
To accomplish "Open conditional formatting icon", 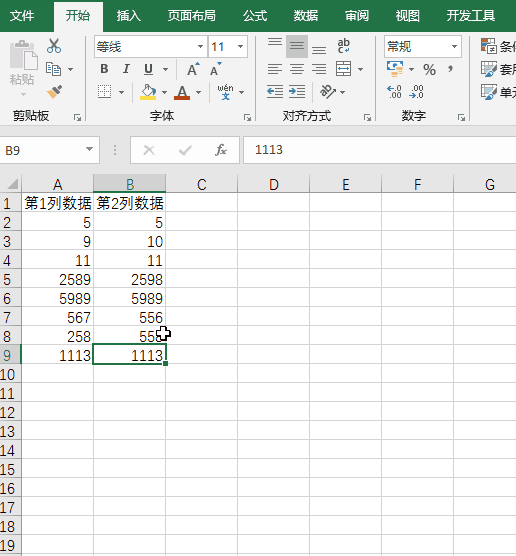I will (x=489, y=46).
